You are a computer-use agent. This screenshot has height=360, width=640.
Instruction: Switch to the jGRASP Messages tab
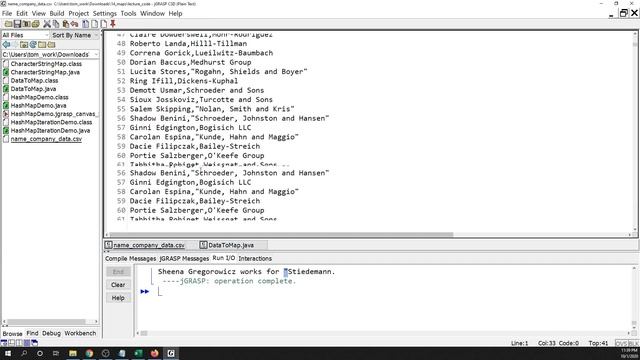click(184, 258)
